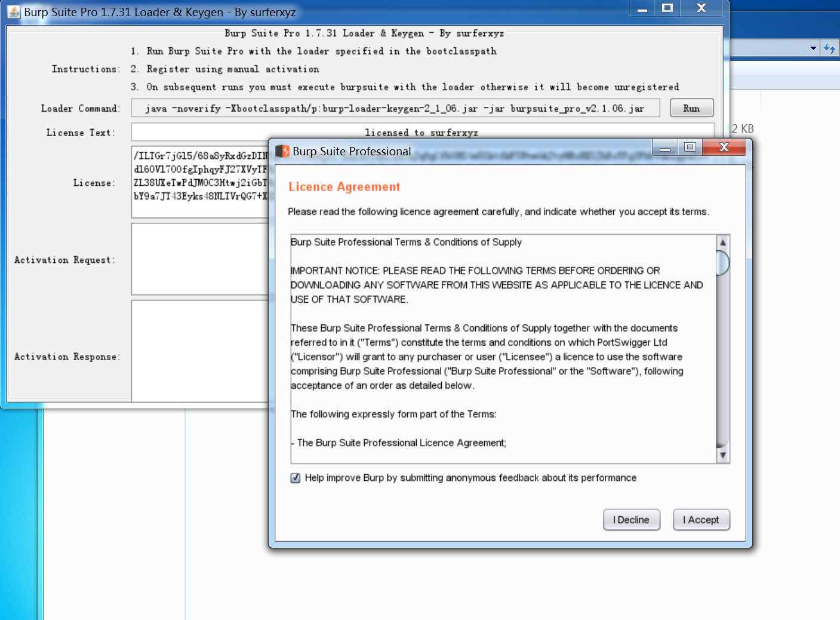Click the "Licence Agreement" heading
This screenshot has width=840, height=620.
click(344, 187)
